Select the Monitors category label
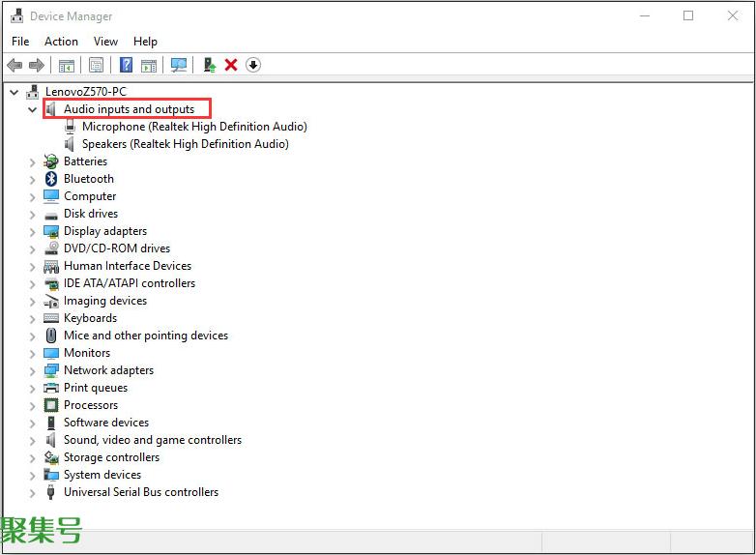This screenshot has height=555, width=756. [87, 353]
